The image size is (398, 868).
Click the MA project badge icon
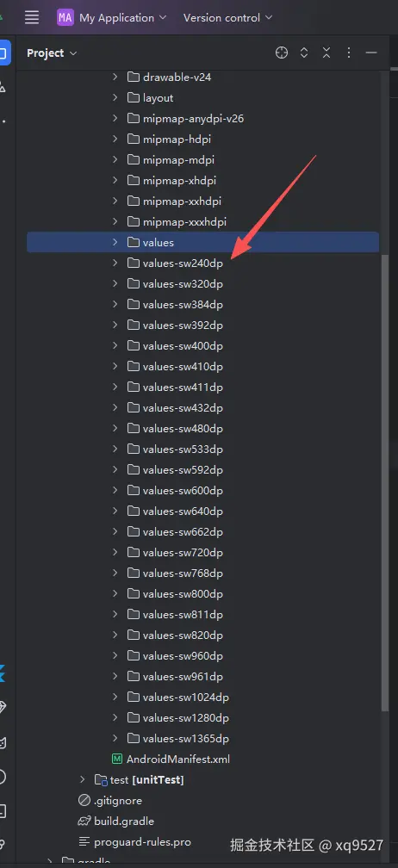65,18
